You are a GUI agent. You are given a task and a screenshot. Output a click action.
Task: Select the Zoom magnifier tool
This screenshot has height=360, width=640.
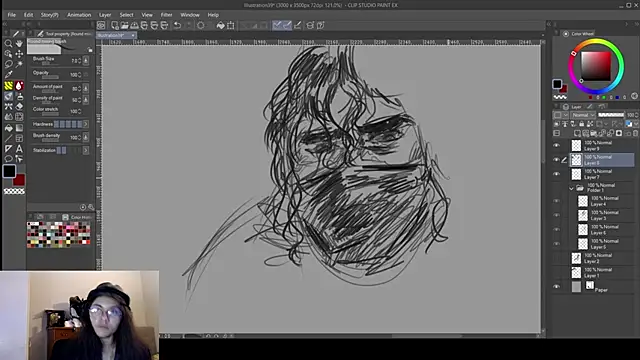tap(8, 43)
